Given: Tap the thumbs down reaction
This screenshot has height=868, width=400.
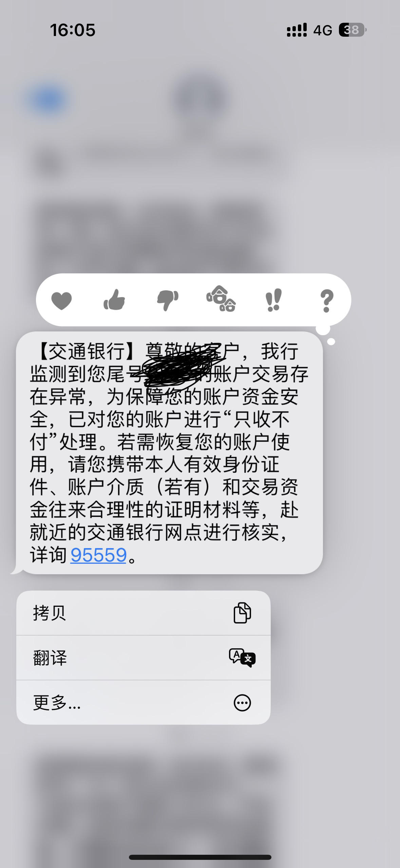Looking at the screenshot, I should (168, 301).
